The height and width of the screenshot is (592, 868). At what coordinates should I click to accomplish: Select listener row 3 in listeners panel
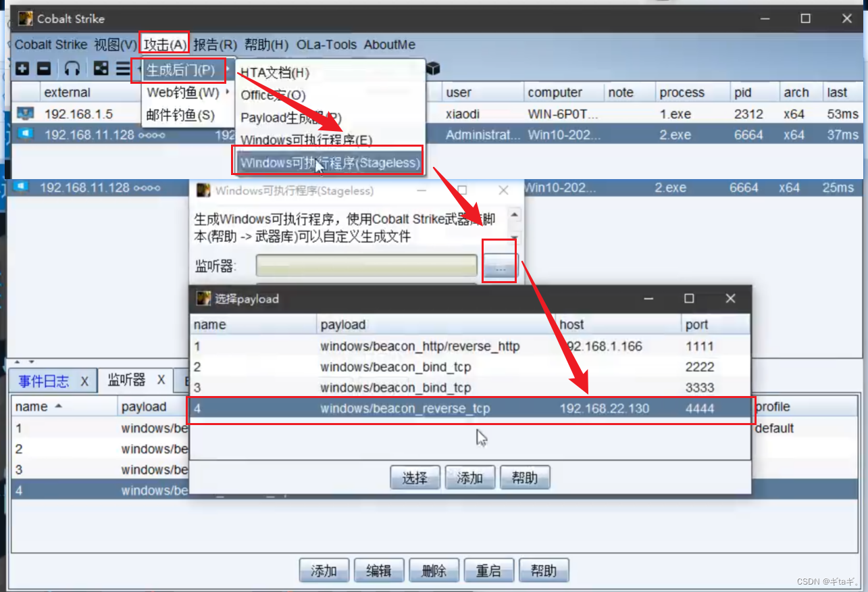point(100,470)
